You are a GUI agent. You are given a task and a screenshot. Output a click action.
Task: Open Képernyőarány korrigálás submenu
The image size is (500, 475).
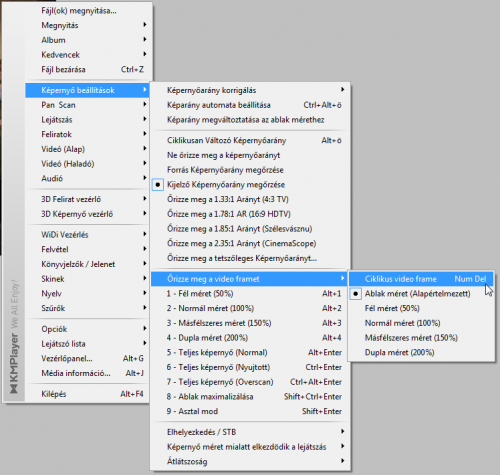point(250,90)
